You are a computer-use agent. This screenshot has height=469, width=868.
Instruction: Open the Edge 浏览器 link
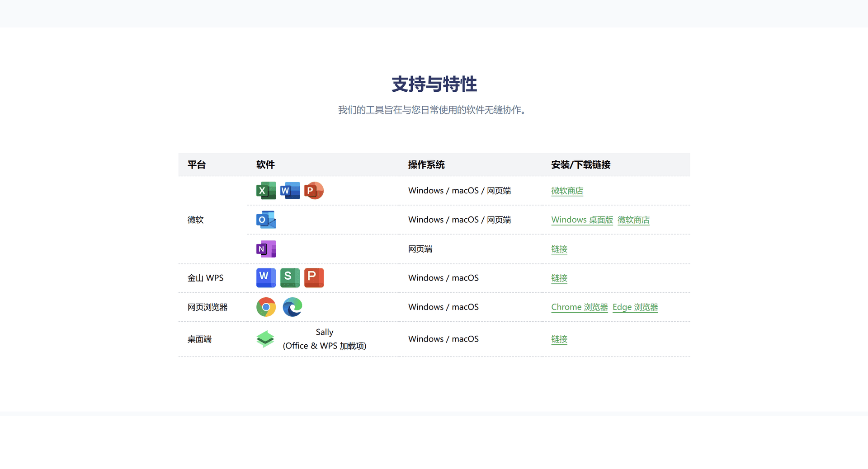click(x=635, y=307)
